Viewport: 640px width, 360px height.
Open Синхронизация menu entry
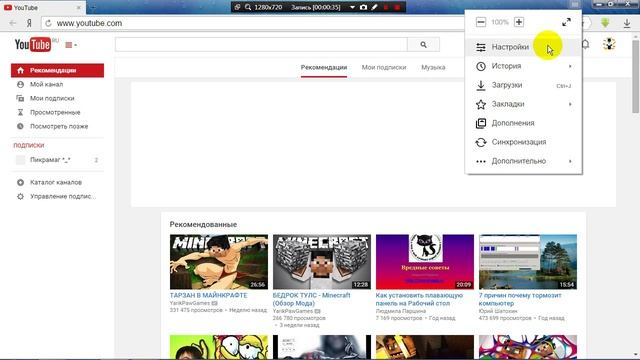click(523, 142)
